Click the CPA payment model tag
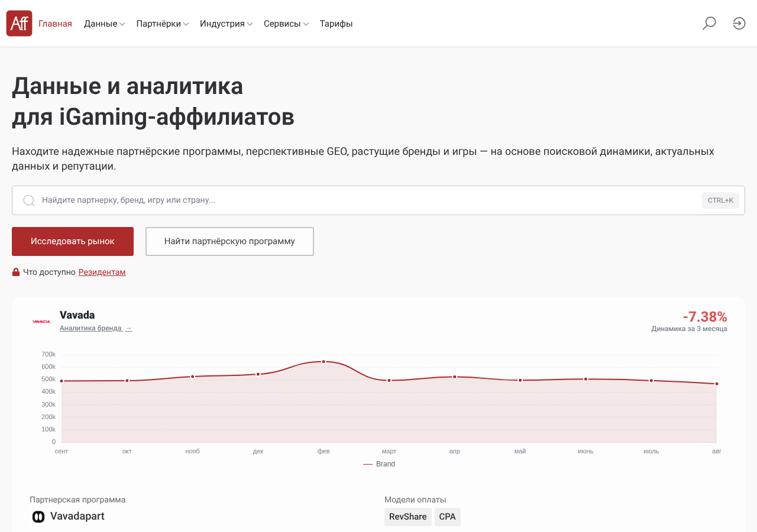 click(448, 517)
